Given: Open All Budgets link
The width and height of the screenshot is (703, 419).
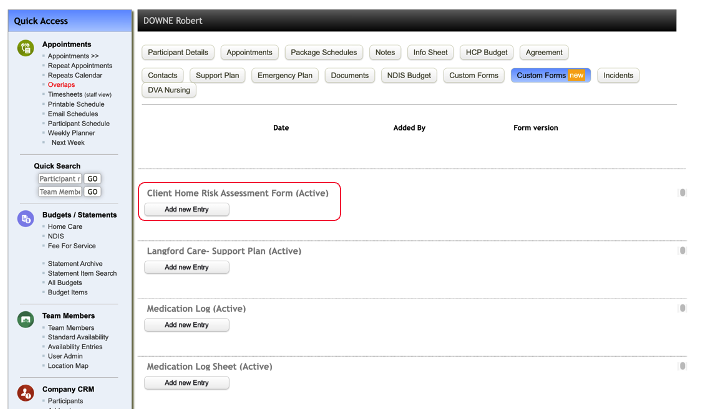Looking at the screenshot, I should click(65, 283).
